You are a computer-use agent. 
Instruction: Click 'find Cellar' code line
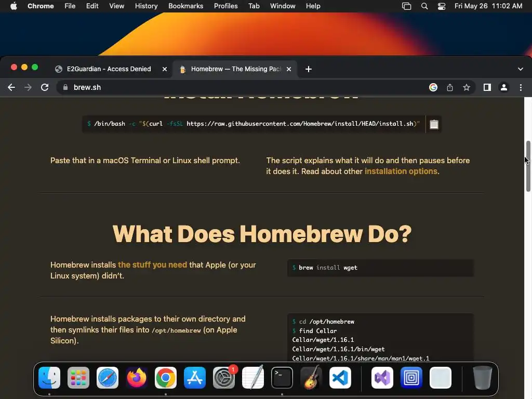click(314, 331)
